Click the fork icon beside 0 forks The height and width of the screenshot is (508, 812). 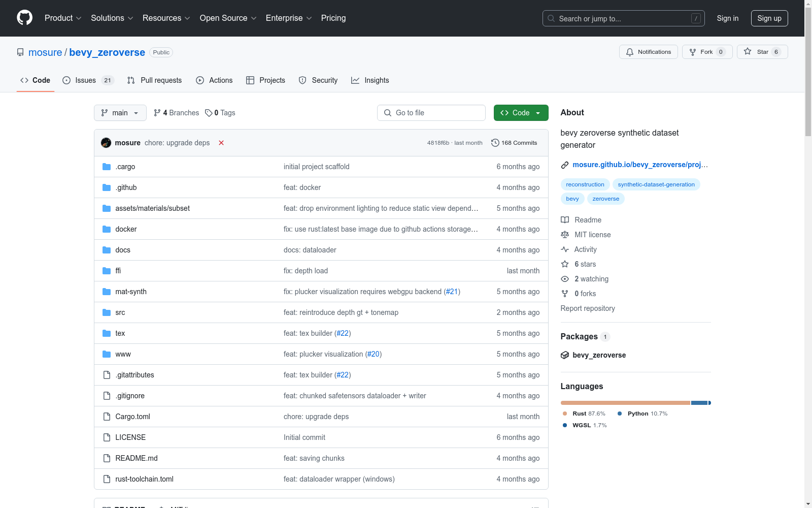565,294
